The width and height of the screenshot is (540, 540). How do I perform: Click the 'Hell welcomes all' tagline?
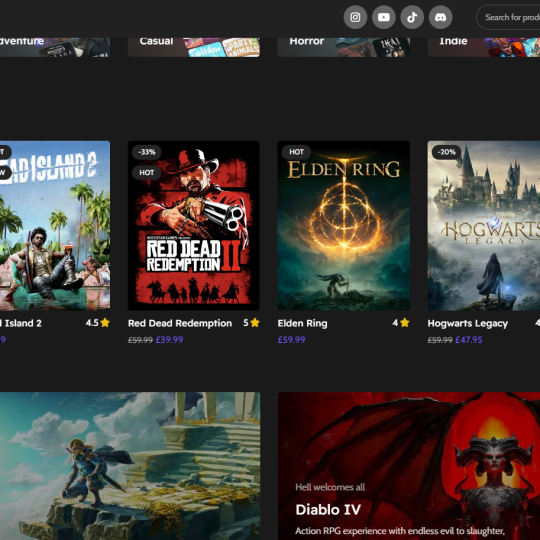point(330,487)
